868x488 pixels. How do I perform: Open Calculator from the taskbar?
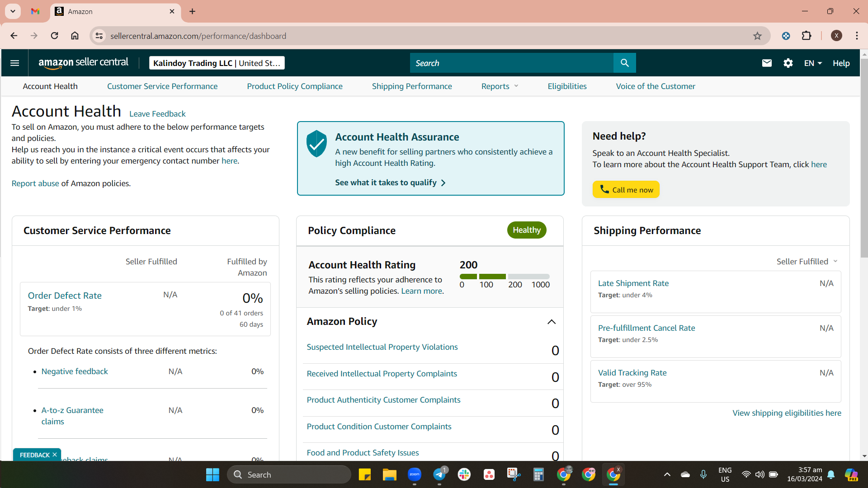tap(538, 474)
